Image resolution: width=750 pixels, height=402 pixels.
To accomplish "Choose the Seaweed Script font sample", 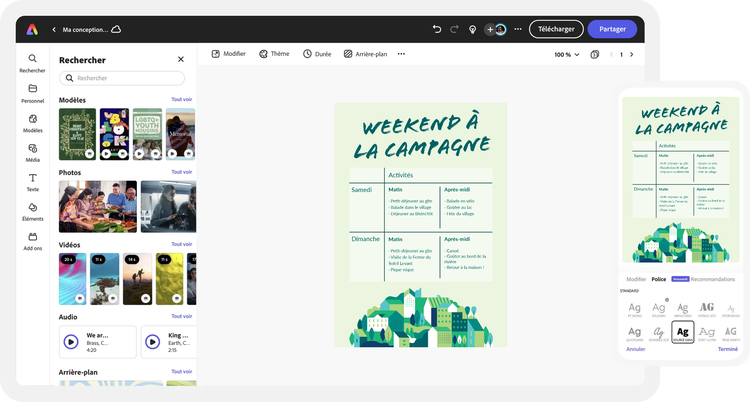I will tap(659, 334).
